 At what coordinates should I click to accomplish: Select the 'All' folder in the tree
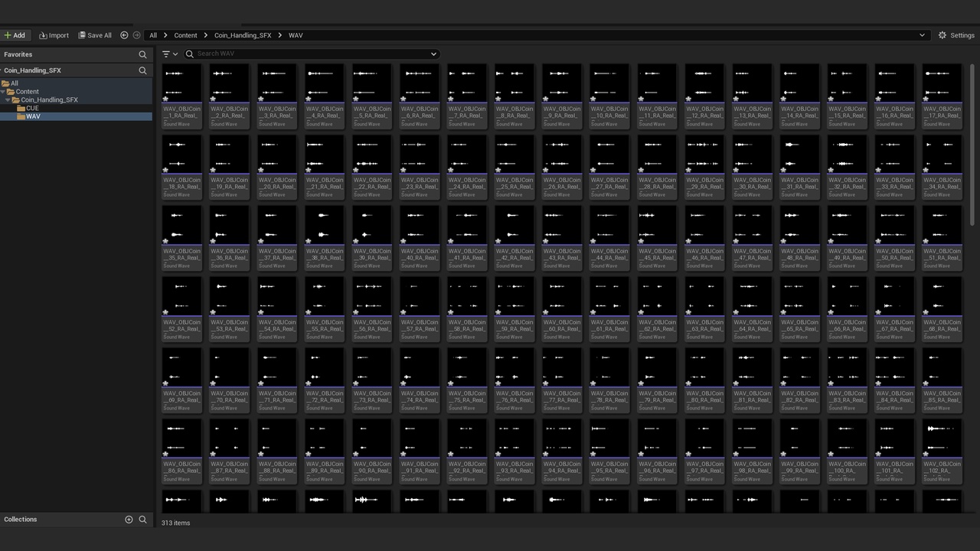(x=15, y=83)
